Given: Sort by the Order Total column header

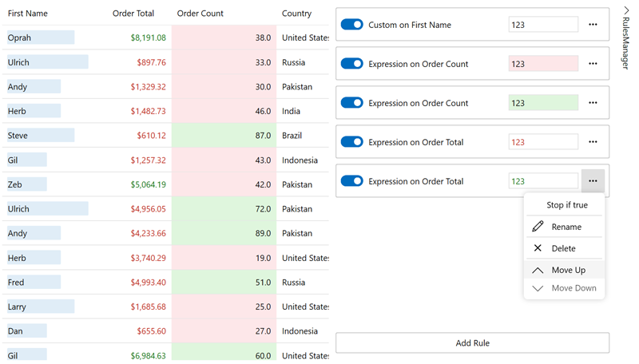Looking at the screenshot, I should click(x=133, y=14).
